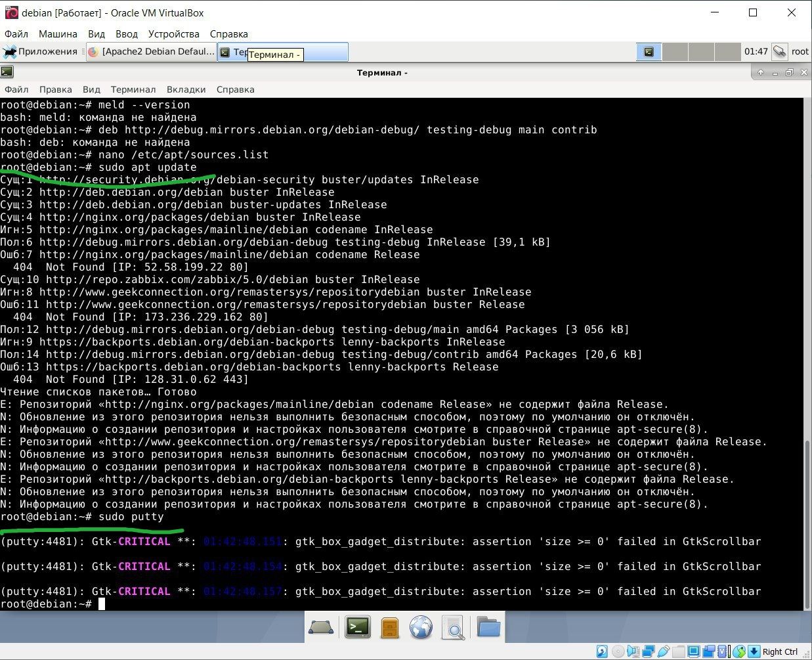
Task: Open VirtualBox Устройства menu
Action: click(x=174, y=33)
